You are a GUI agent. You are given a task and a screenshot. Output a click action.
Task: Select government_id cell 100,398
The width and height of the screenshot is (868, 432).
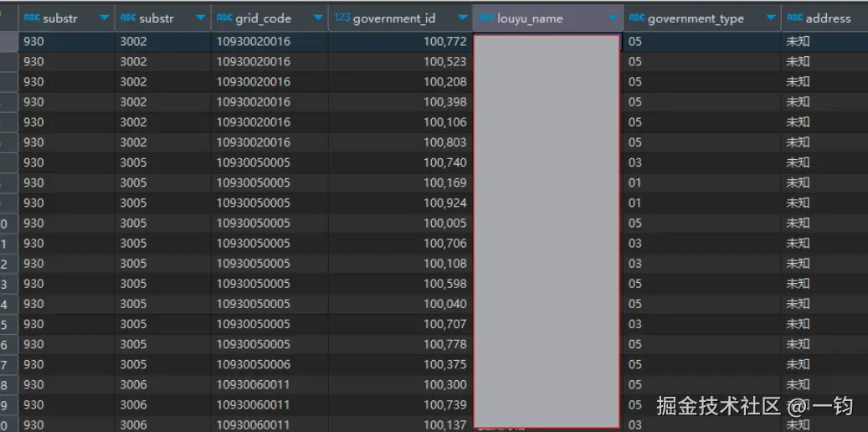click(x=400, y=102)
